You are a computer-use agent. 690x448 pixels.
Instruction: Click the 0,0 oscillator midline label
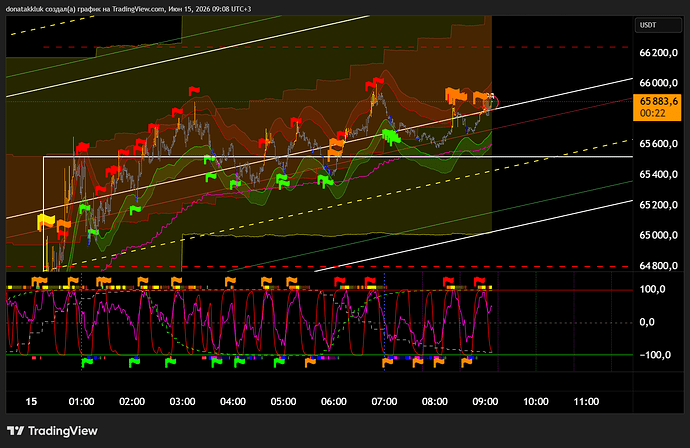[x=647, y=323]
